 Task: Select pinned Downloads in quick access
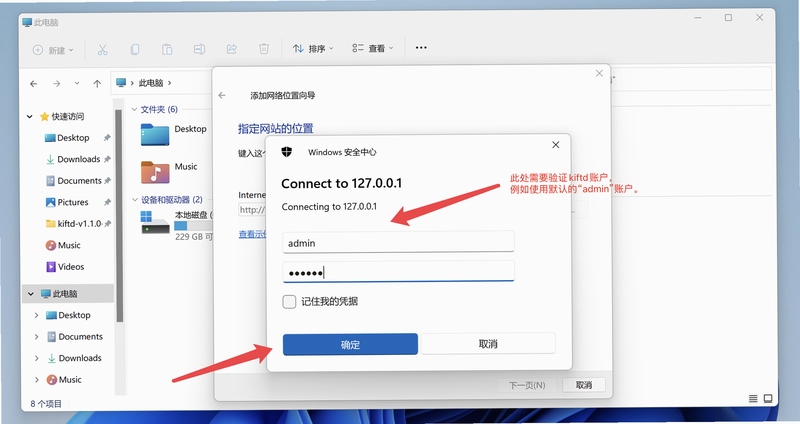[x=73, y=159]
